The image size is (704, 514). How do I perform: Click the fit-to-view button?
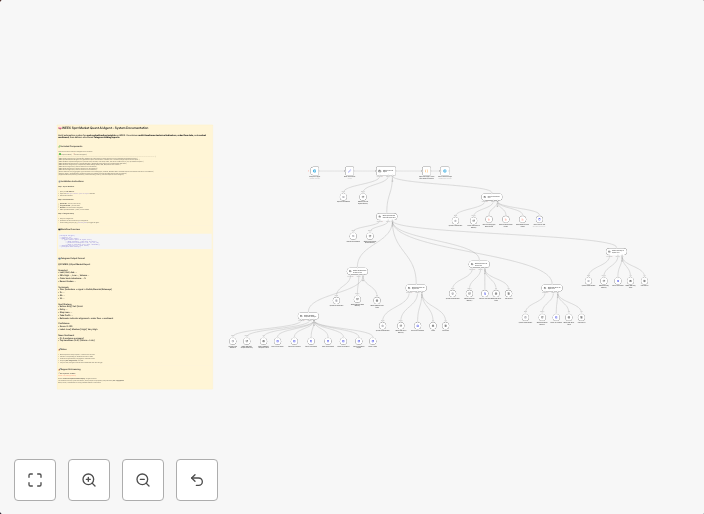coord(35,480)
